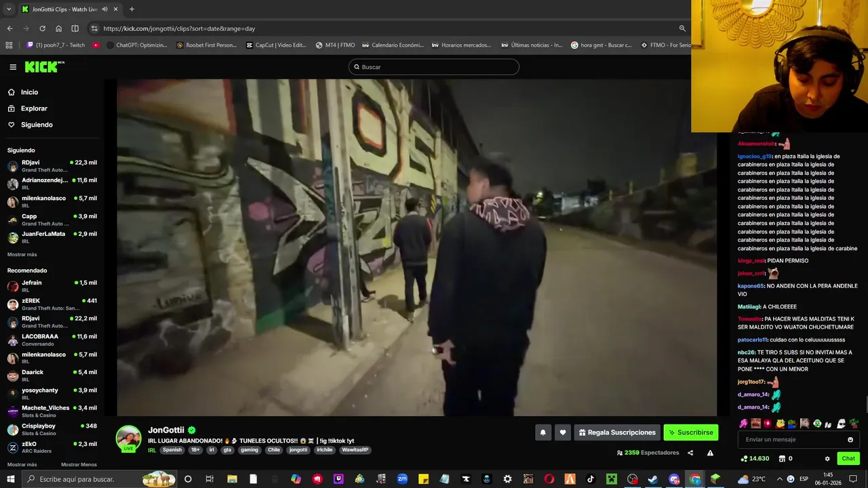Open the CapCut Video Editor bookmark
868x488 pixels.
click(276, 45)
